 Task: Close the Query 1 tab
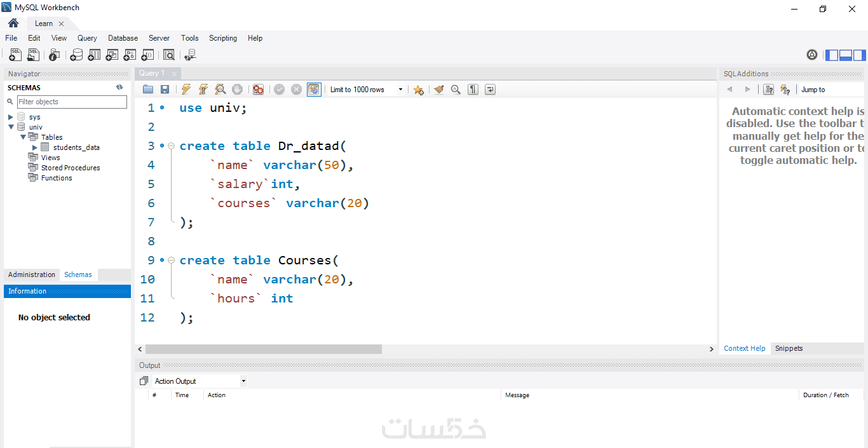coord(175,74)
